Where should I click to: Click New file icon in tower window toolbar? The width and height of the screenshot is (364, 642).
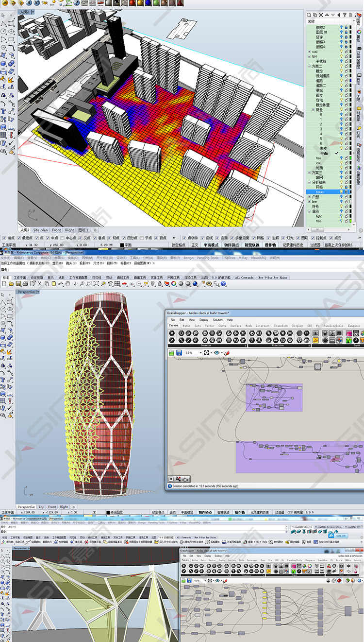[x=4, y=283]
